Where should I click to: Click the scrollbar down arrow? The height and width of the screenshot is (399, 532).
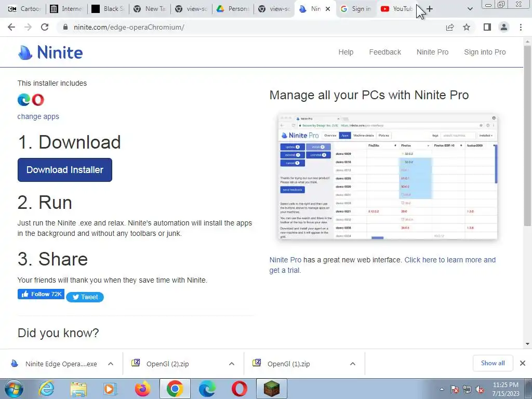coord(527,344)
